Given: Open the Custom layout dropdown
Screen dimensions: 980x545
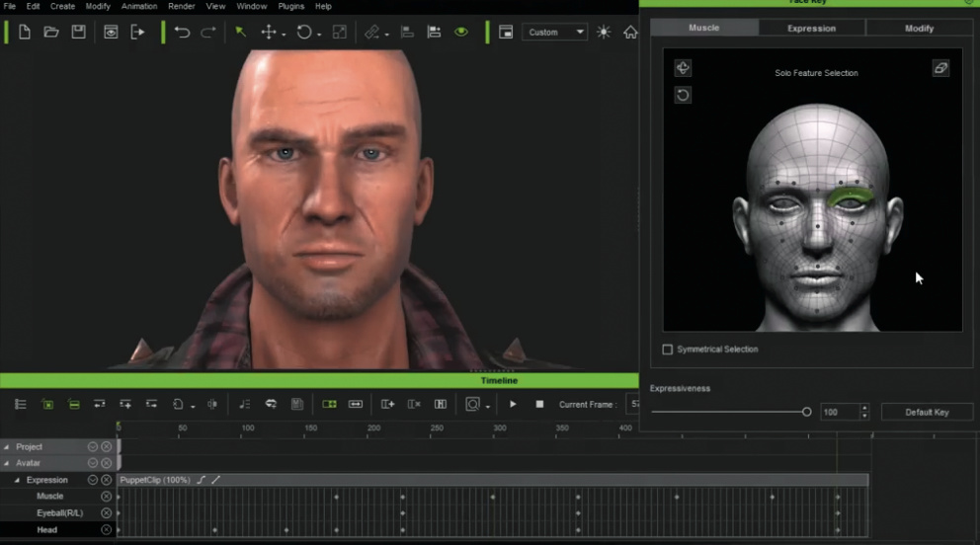Looking at the screenshot, I should (x=554, y=33).
